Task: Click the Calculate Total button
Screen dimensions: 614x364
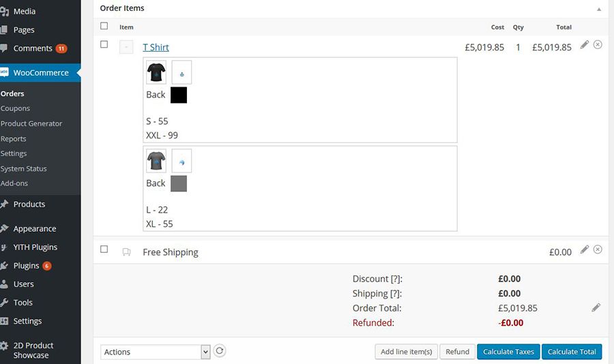Action: click(572, 352)
